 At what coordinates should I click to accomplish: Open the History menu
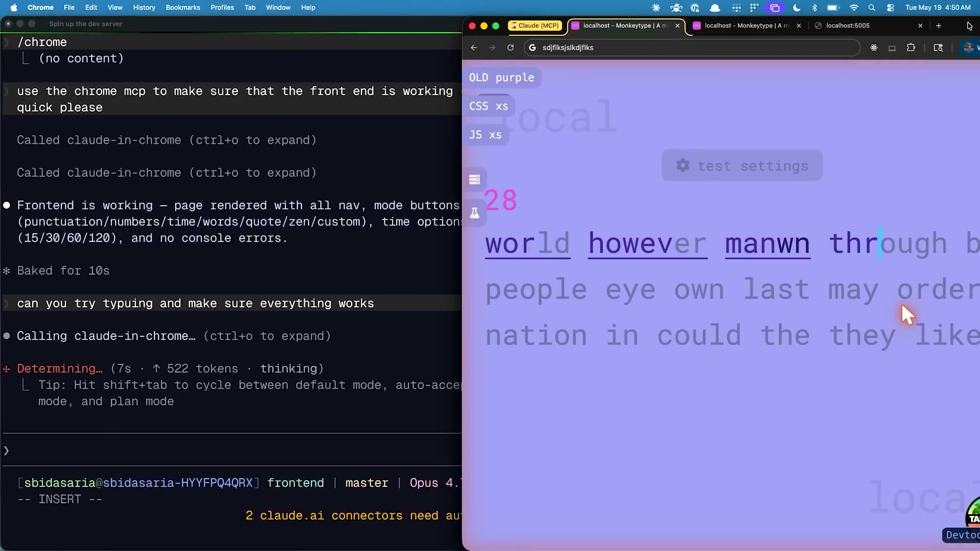coord(144,8)
